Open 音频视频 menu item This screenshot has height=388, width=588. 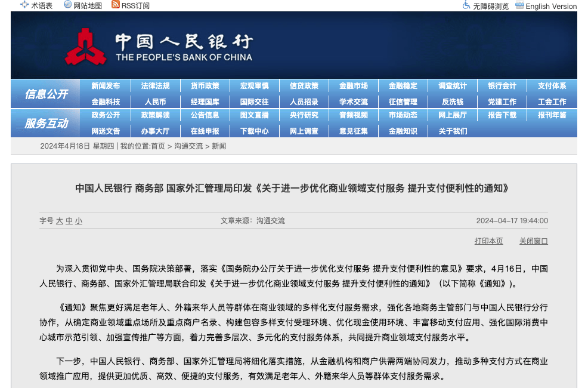(353, 115)
